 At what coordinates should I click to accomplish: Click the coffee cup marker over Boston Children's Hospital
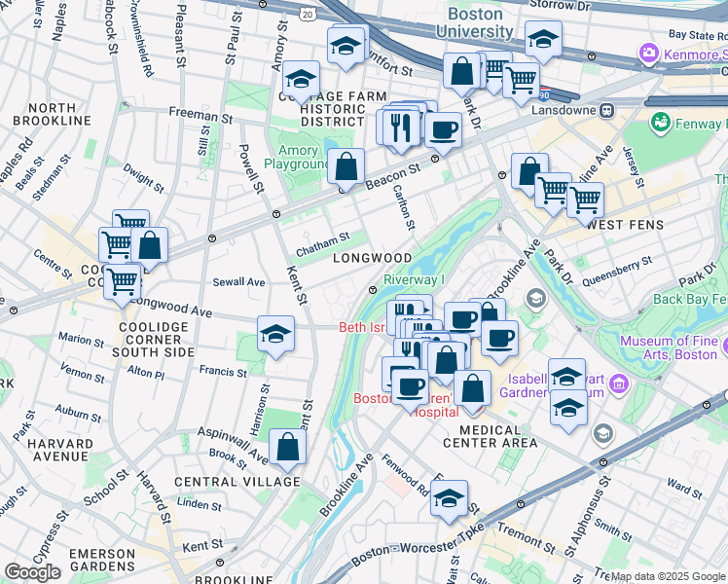coord(411,388)
